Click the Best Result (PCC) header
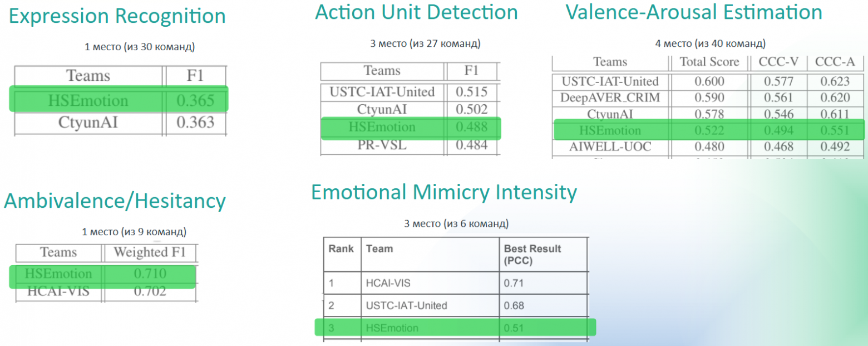The height and width of the screenshot is (346, 868). (532, 254)
